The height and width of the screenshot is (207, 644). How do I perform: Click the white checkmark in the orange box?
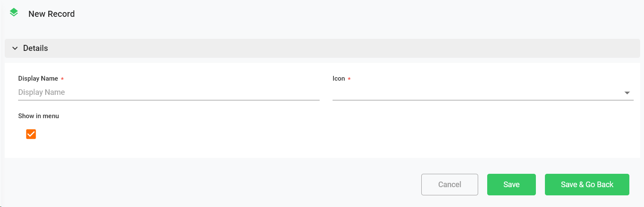[x=31, y=134]
